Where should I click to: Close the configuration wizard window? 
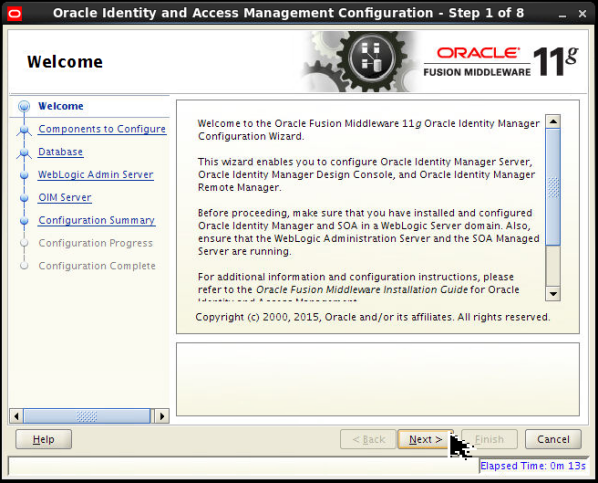click(582, 14)
